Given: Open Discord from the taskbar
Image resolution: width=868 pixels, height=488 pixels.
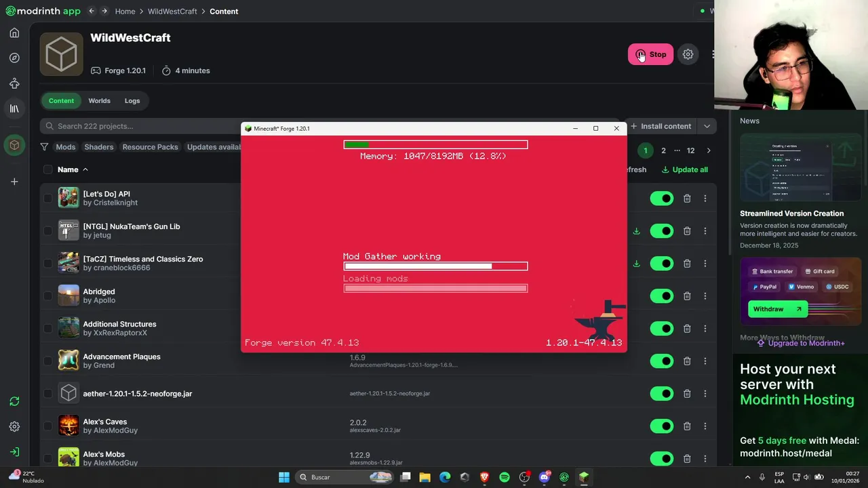Looking at the screenshot, I should tap(544, 477).
